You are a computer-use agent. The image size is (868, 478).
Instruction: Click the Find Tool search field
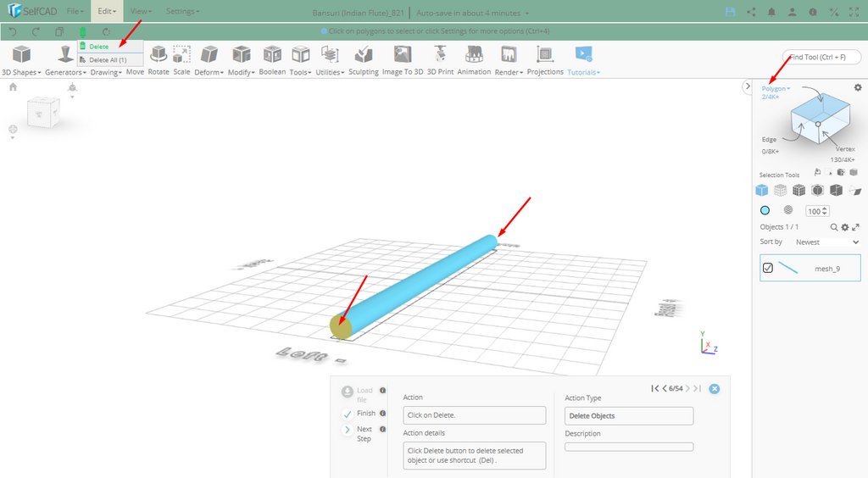821,57
